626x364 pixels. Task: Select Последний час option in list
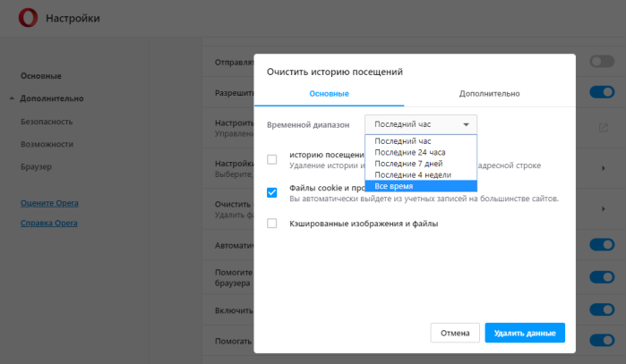pyautogui.click(x=421, y=141)
